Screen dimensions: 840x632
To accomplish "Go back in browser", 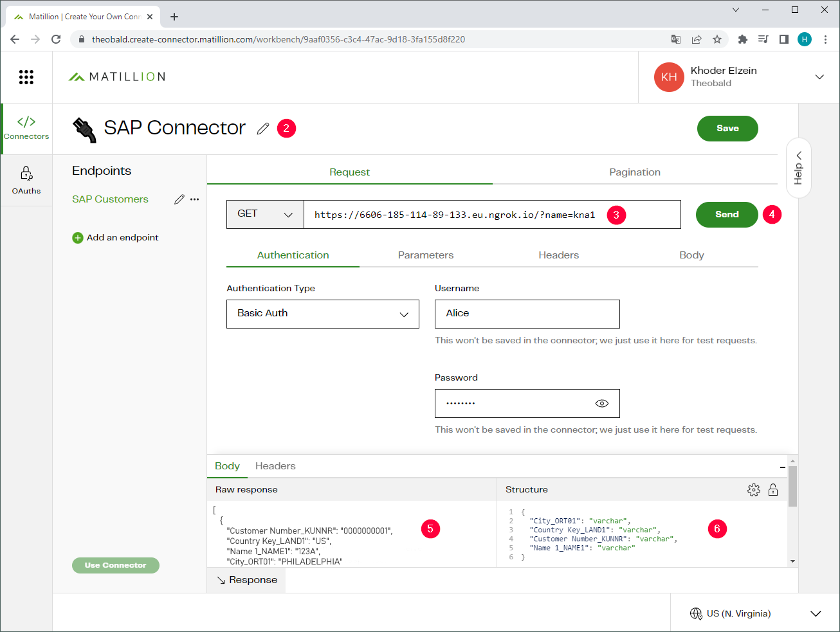I will tap(15, 39).
